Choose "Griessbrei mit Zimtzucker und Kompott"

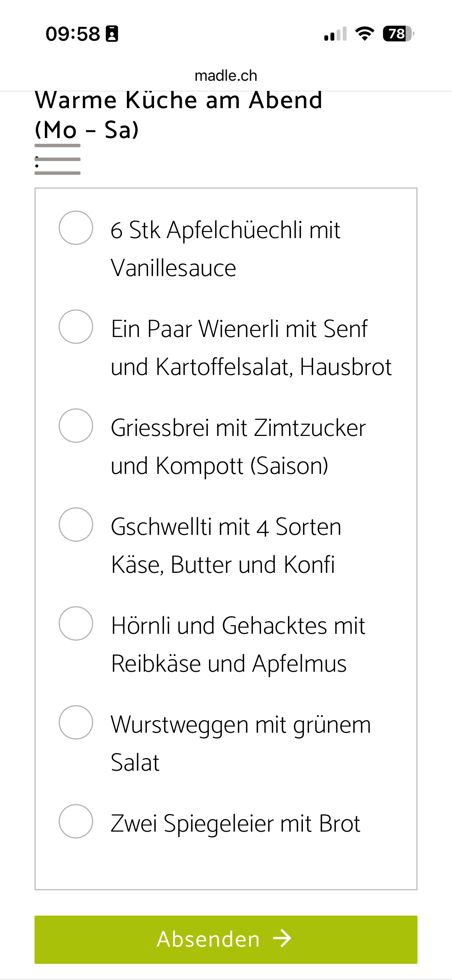pos(76,427)
